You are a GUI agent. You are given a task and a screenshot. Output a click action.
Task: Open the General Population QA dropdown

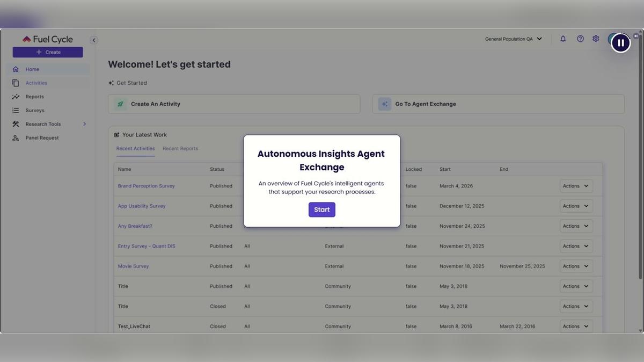pyautogui.click(x=514, y=39)
